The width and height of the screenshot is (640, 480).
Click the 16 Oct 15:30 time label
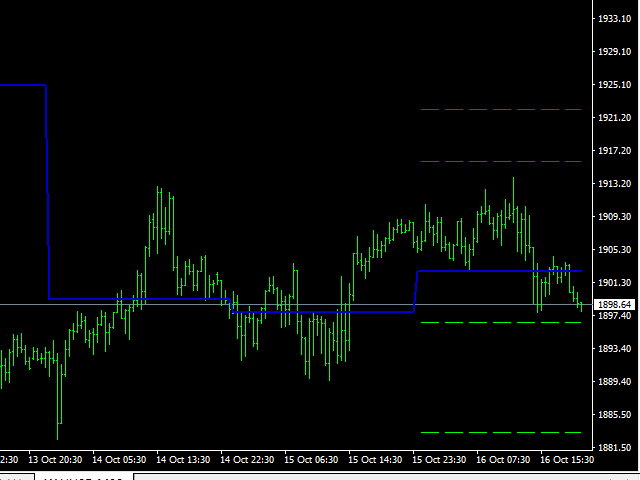[568, 459]
